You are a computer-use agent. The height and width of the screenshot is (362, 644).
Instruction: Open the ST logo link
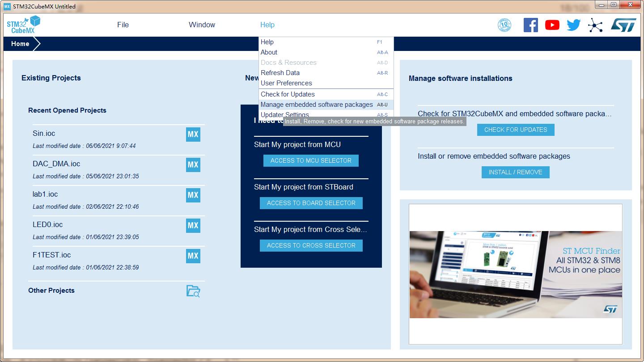tap(623, 25)
